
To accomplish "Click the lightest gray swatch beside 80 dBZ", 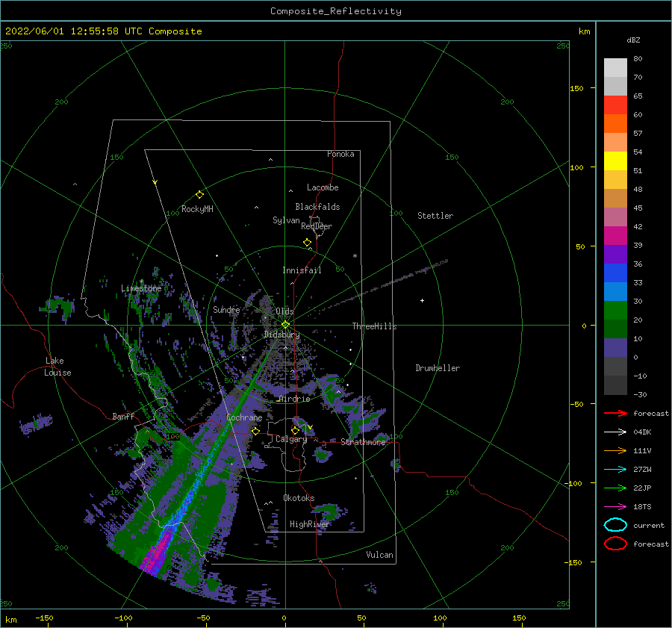I will point(615,67).
